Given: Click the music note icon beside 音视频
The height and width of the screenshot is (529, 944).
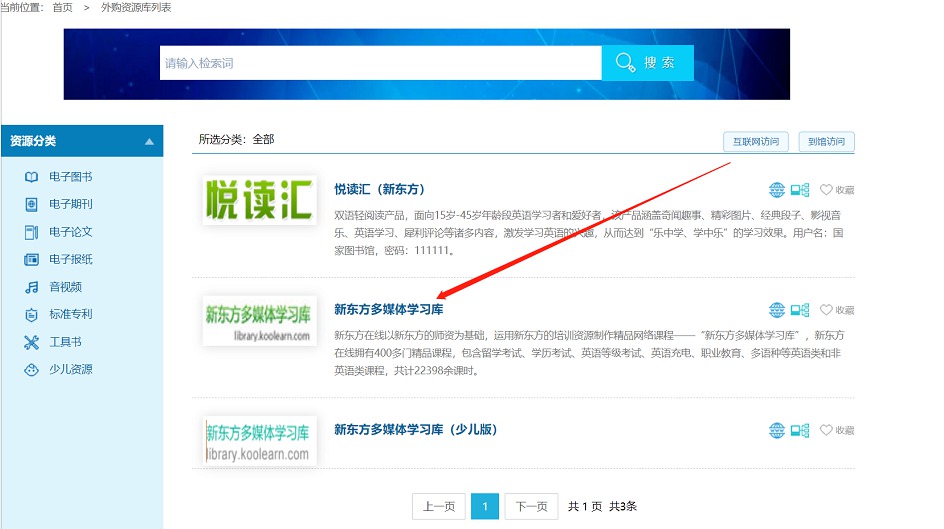Looking at the screenshot, I should tap(31, 287).
